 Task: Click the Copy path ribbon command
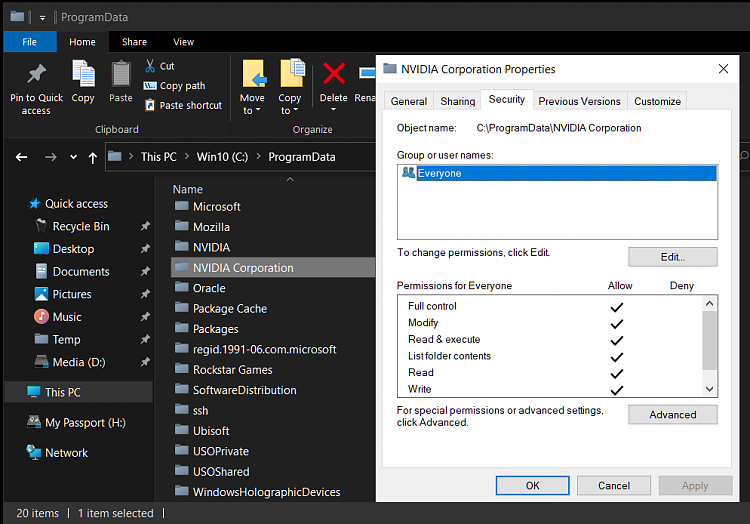[x=175, y=86]
